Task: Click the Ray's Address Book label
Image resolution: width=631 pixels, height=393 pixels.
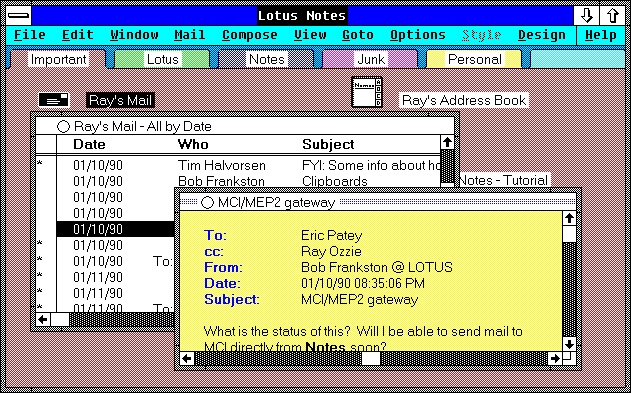Action: tap(464, 100)
